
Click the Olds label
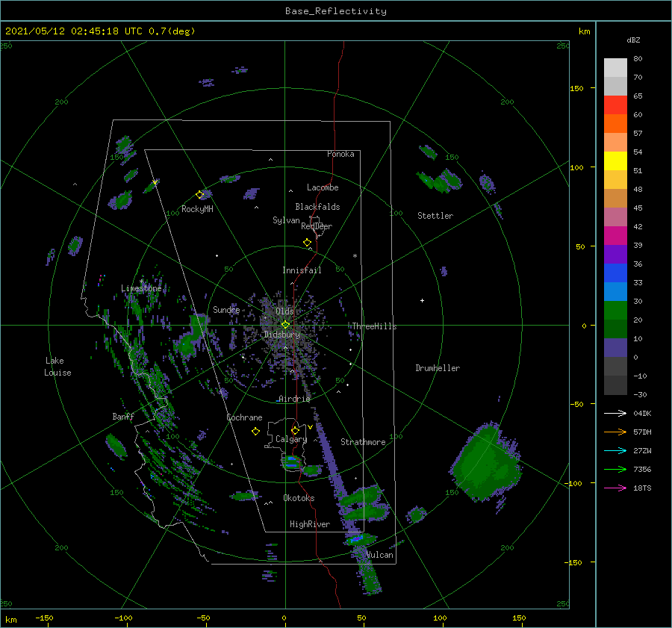tap(284, 311)
